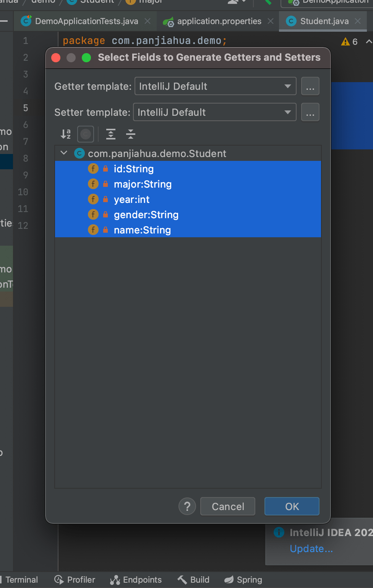
Task: Select the gender:String field
Action: click(146, 215)
